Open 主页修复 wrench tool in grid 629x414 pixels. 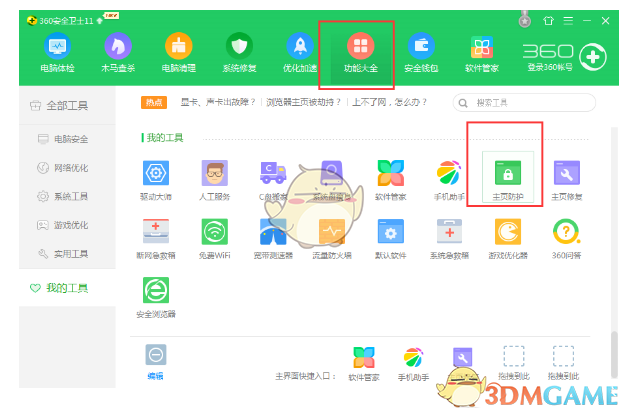[566, 180]
